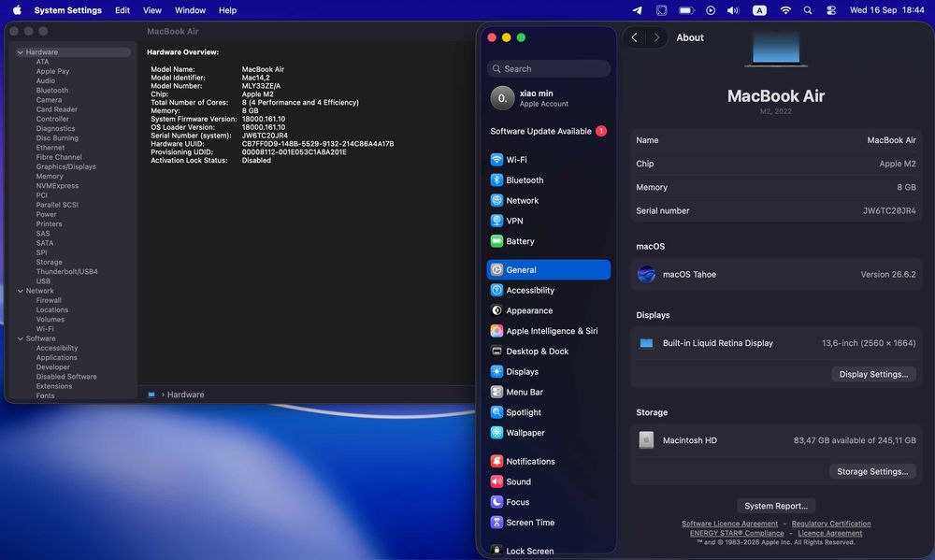Click the Macintosh HD drive icon

tap(646, 440)
